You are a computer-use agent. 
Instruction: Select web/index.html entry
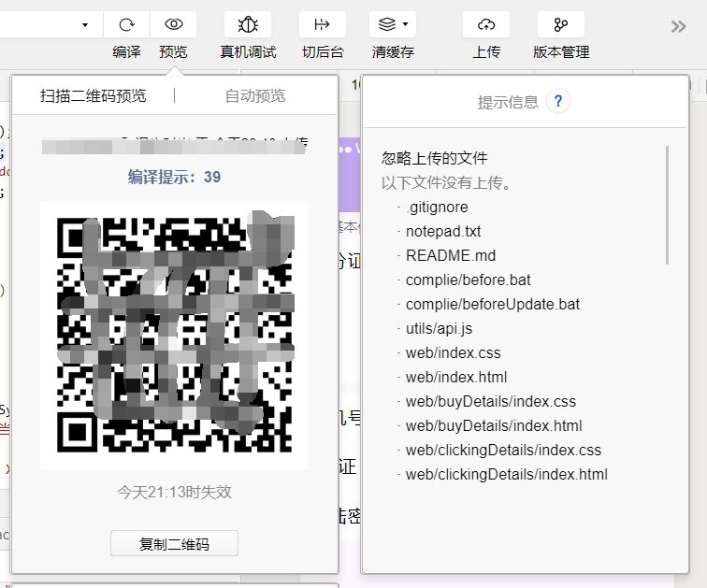[456, 378]
